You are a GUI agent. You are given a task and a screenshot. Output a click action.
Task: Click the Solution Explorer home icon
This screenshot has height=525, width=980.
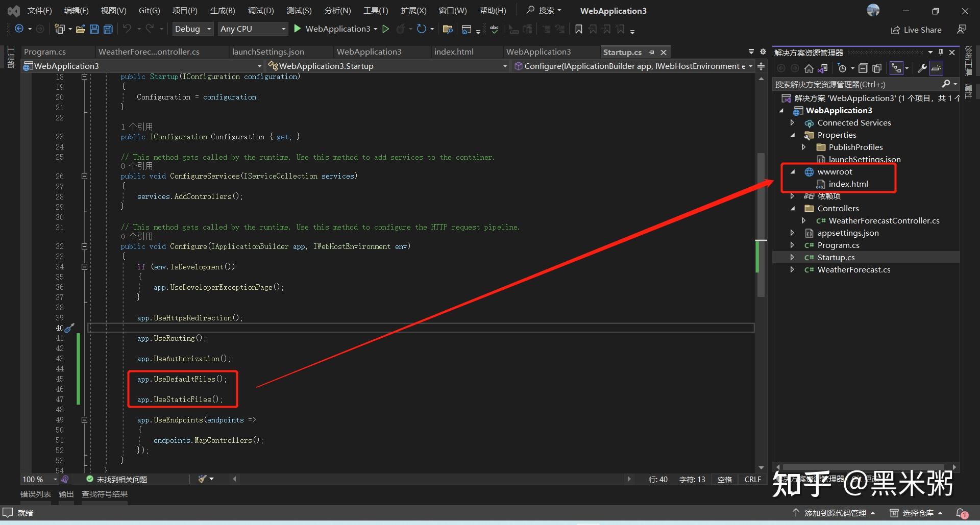pyautogui.click(x=808, y=68)
